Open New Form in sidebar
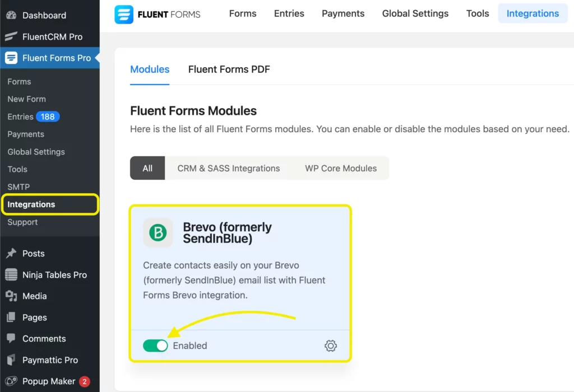 (x=26, y=99)
